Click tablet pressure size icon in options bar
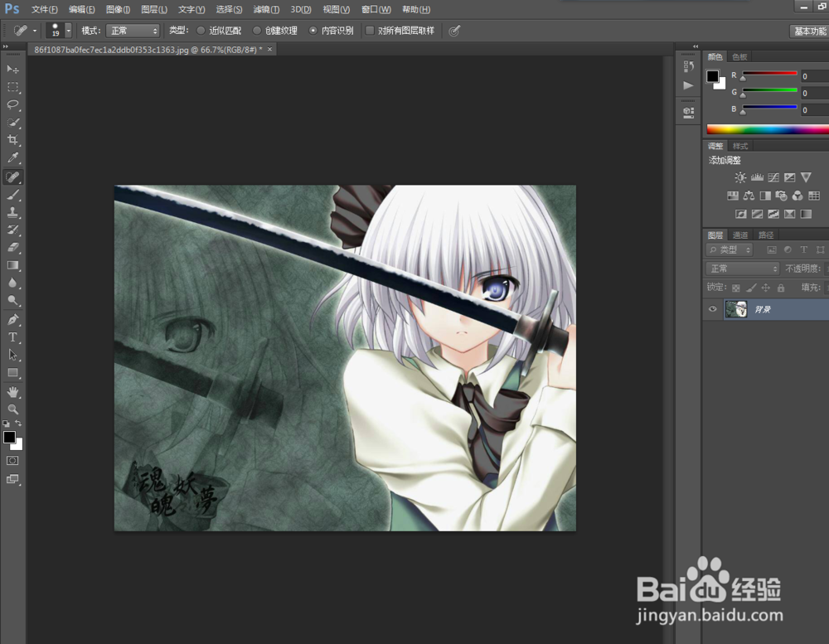The image size is (829, 644). (x=454, y=31)
